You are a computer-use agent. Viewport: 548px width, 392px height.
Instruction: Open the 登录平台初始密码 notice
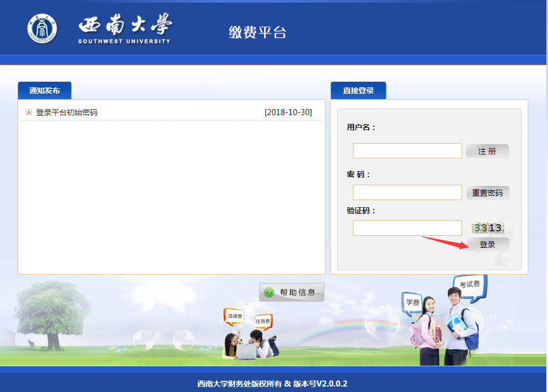click(67, 112)
